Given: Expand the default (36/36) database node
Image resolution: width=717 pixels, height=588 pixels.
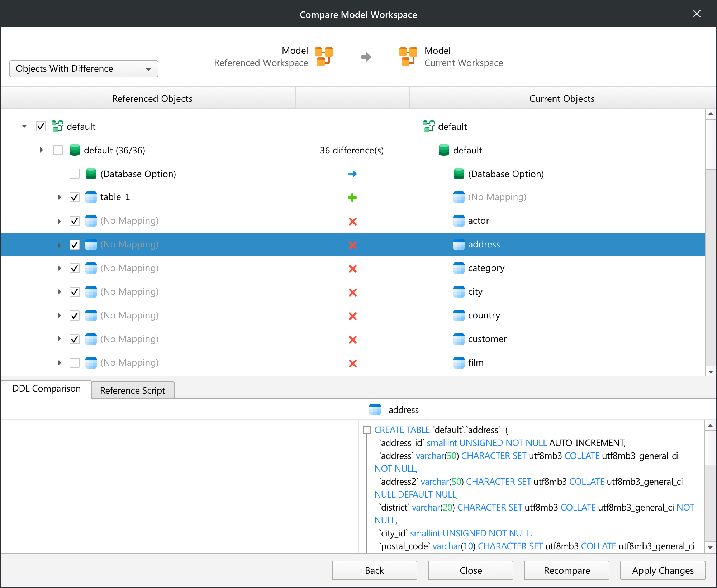Looking at the screenshot, I should 41,150.
